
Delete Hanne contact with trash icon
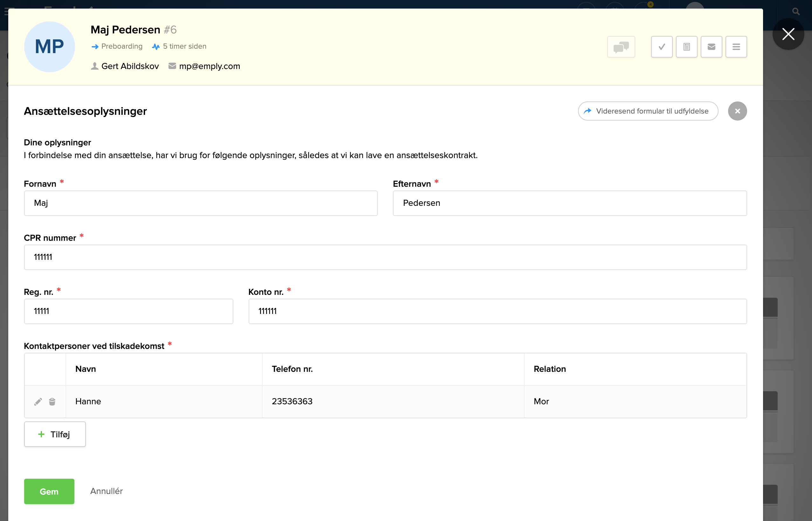tap(52, 402)
